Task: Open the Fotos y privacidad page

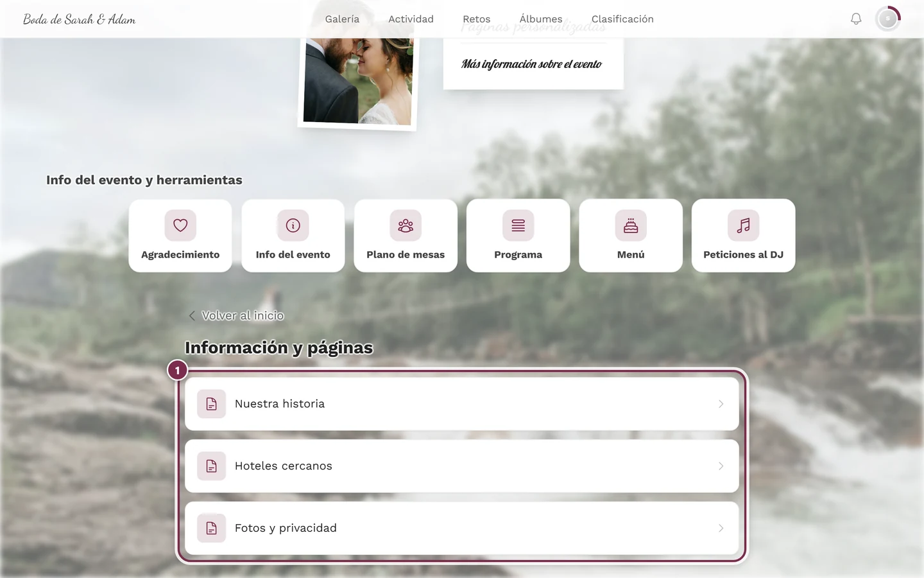Action: pos(462,529)
